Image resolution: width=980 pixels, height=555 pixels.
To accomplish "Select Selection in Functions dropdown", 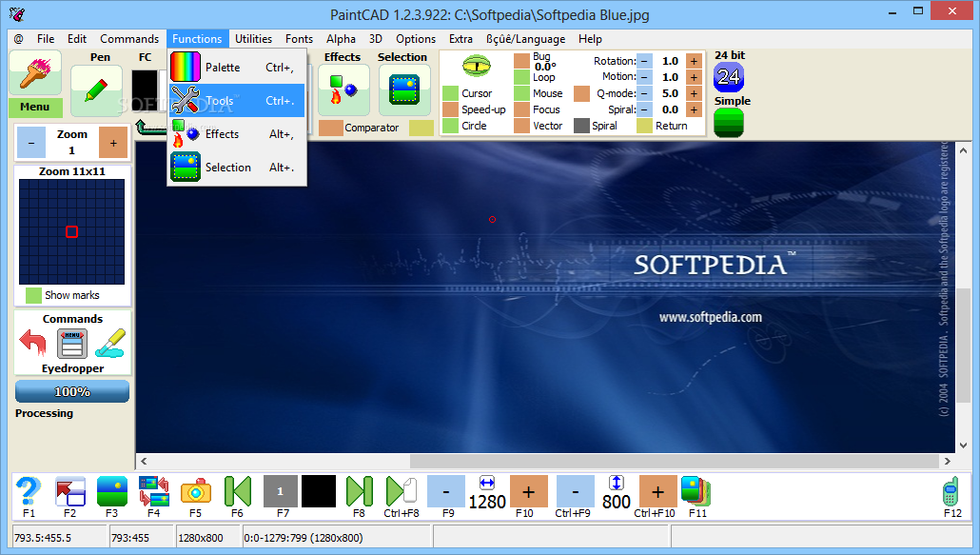I will pyautogui.click(x=237, y=167).
